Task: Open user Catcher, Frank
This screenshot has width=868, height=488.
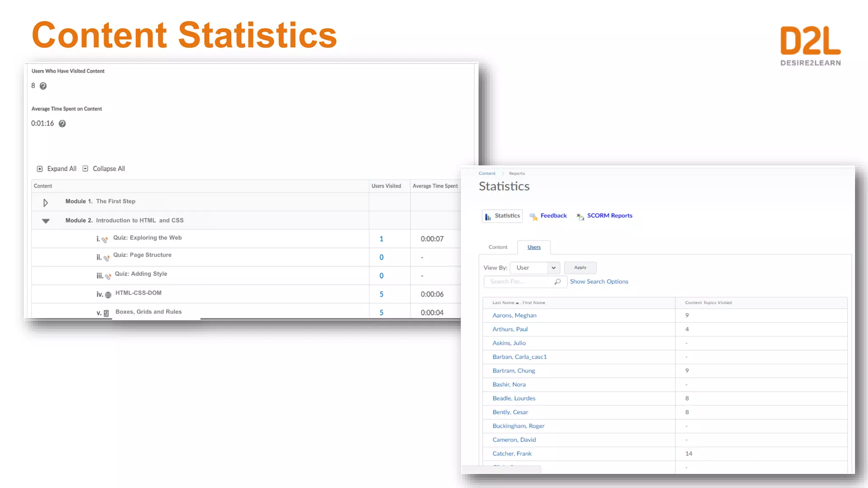Action: point(512,454)
